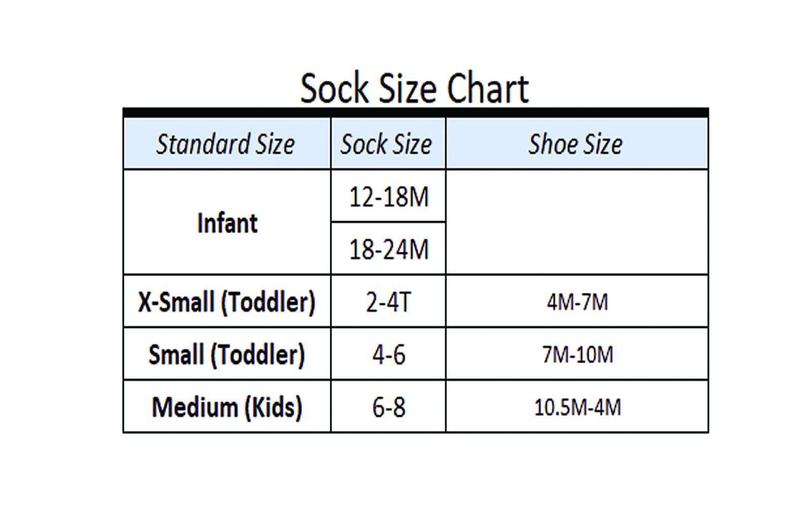Select the X-Small (Toddler) row label

point(227,302)
